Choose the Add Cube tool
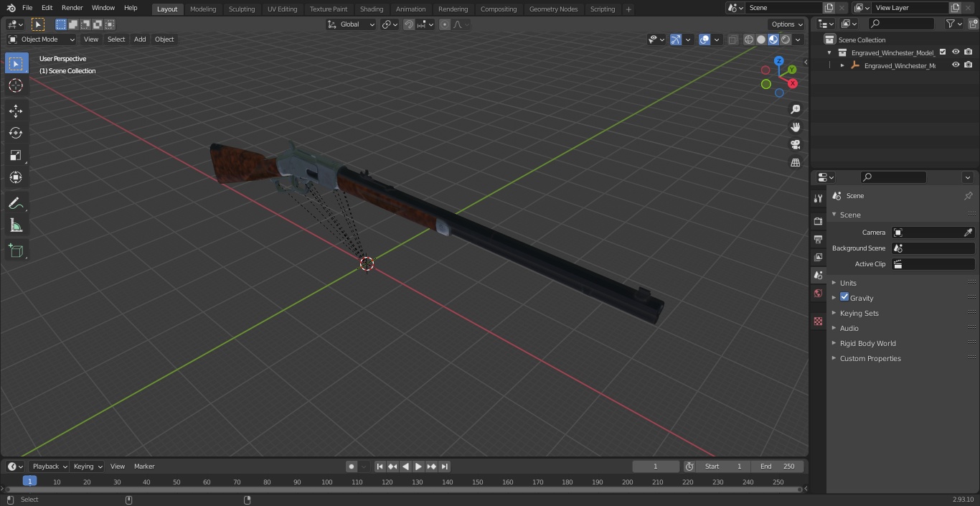 pos(16,250)
